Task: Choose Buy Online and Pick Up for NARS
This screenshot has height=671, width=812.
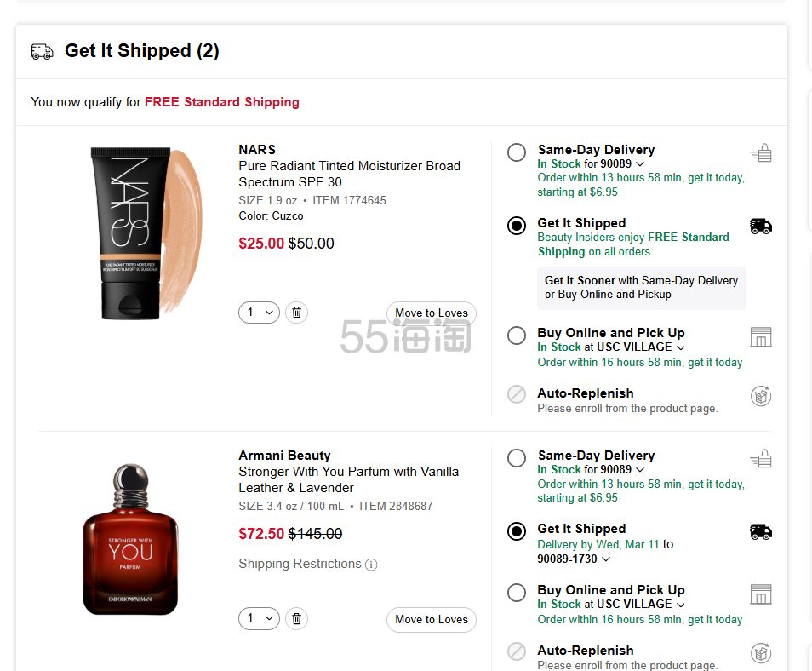Action: [x=517, y=335]
